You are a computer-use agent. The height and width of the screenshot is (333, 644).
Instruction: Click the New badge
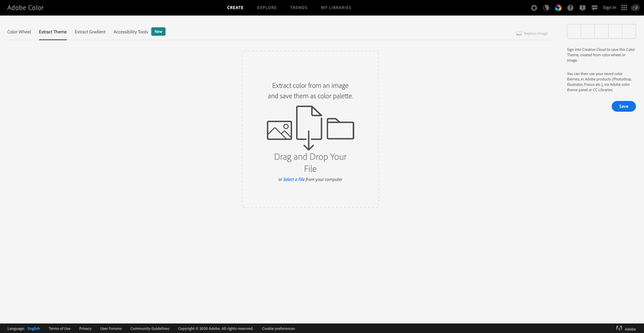158,31
